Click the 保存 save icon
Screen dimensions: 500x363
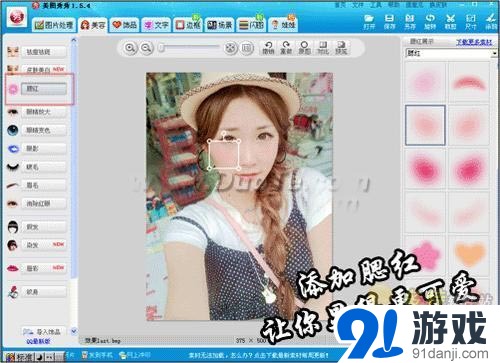389,22
